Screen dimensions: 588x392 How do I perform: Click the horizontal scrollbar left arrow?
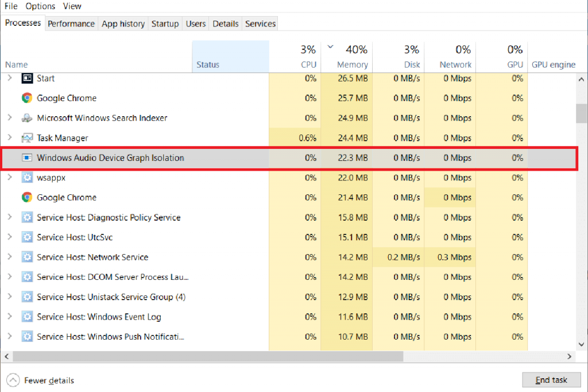click(7, 356)
